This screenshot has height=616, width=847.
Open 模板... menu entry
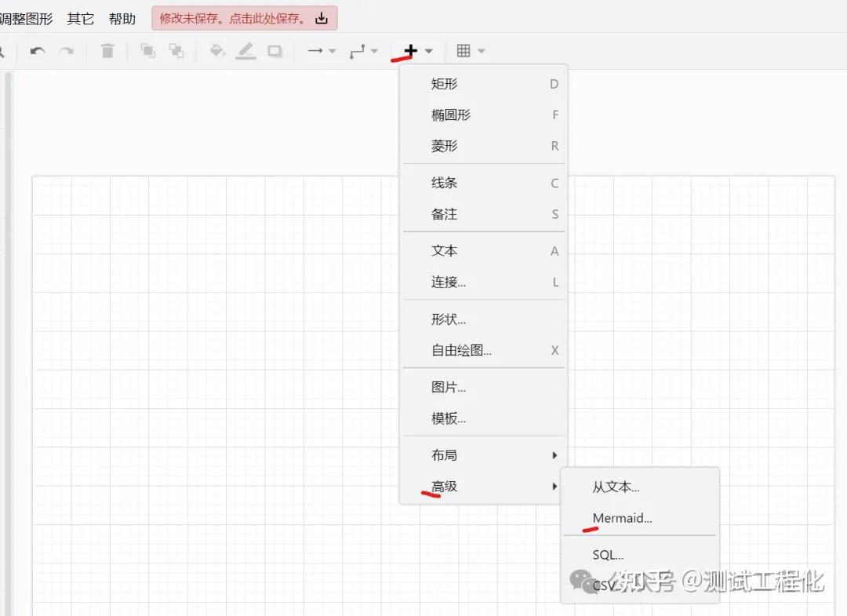(x=483, y=419)
